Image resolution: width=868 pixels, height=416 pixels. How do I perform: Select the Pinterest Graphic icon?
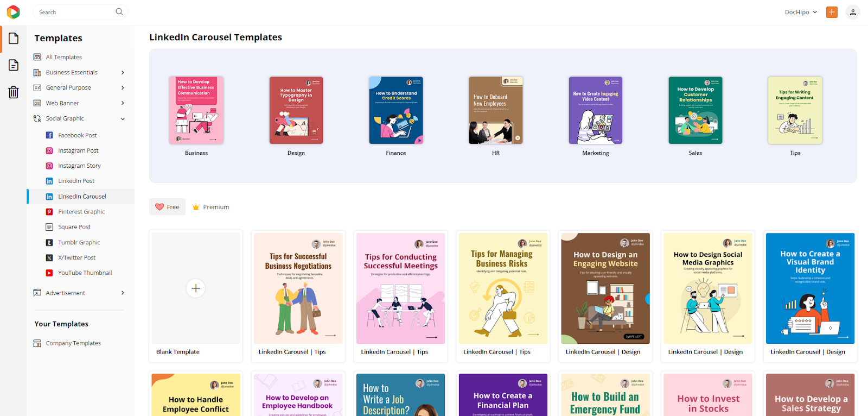pyautogui.click(x=49, y=212)
